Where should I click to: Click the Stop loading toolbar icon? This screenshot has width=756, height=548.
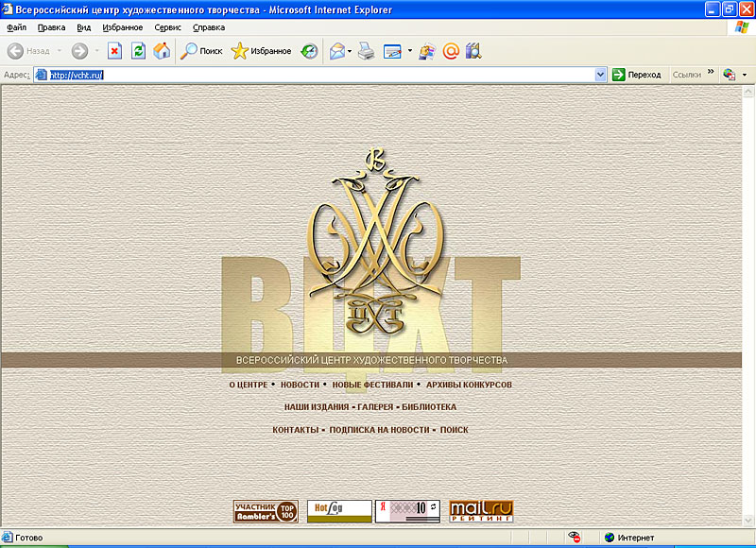point(114,51)
